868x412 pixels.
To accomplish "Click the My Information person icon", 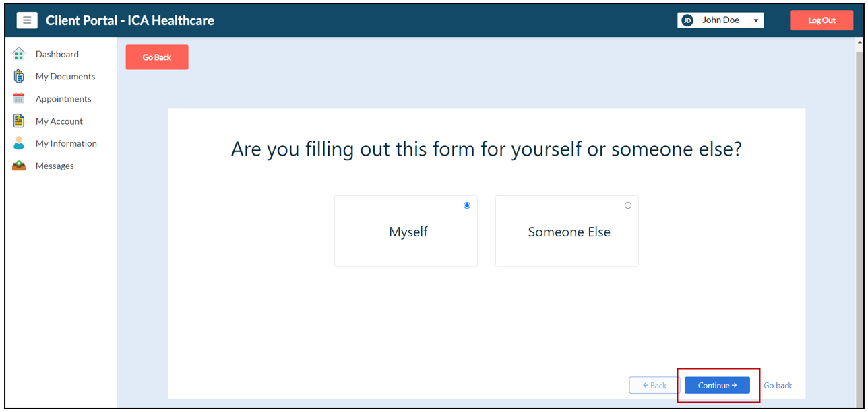I will coord(19,143).
